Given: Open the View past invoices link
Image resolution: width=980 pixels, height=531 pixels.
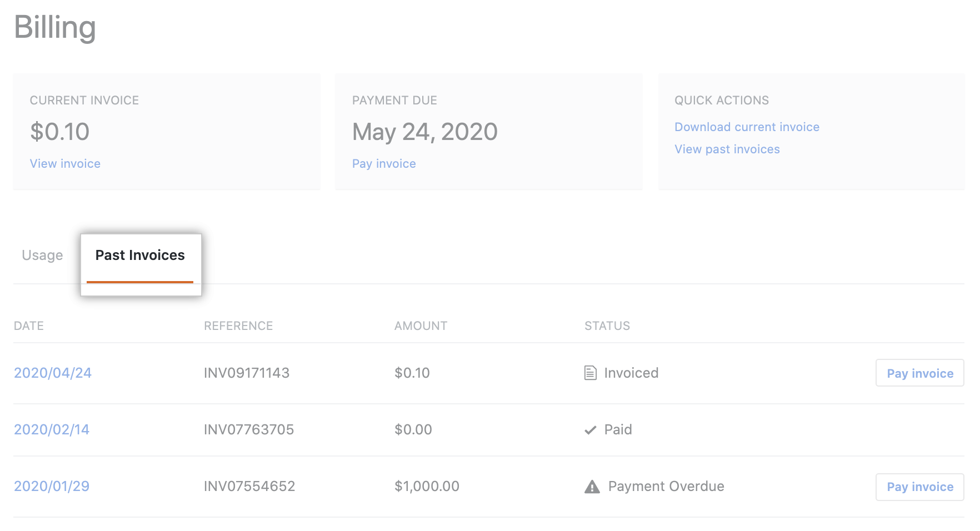Looking at the screenshot, I should 727,149.
